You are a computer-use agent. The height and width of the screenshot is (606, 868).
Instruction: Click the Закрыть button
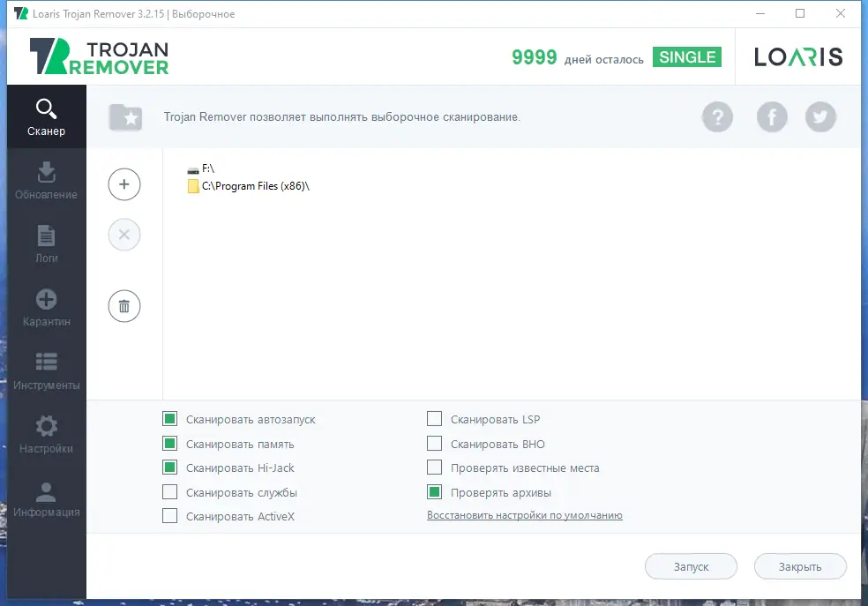[800, 566]
